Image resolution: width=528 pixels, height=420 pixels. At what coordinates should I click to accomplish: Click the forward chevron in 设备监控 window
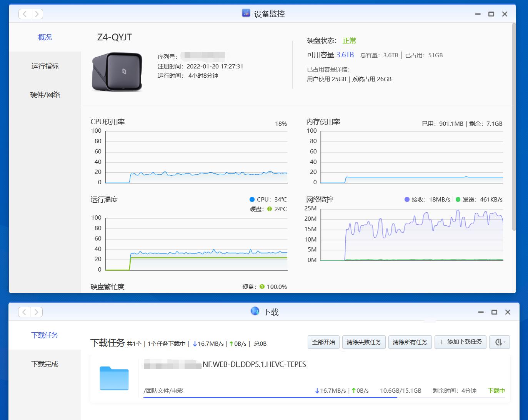37,14
